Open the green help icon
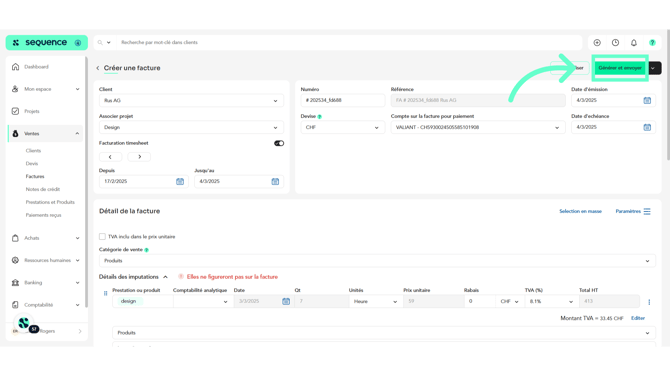The image size is (670, 376). pyautogui.click(x=652, y=43)
